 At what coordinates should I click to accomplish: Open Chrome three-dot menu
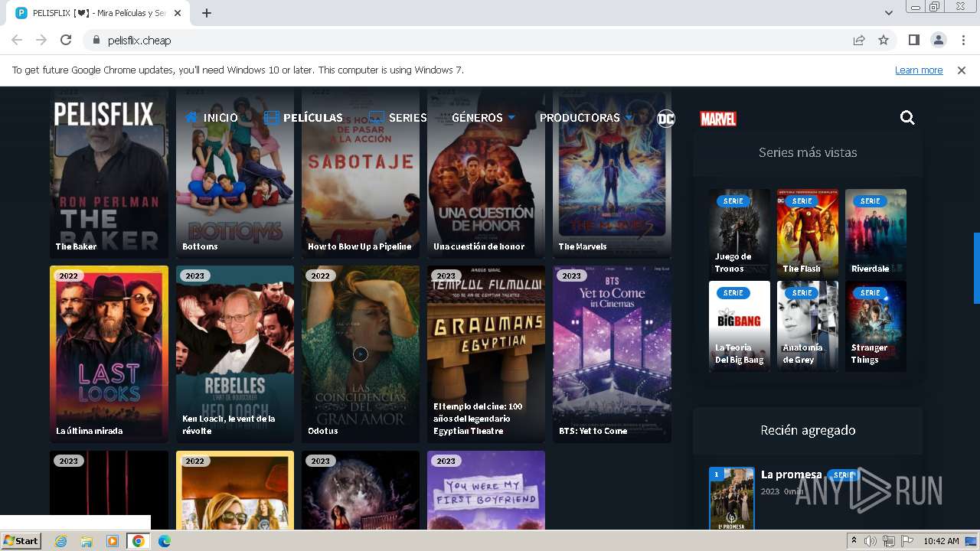tap(963, 40)
